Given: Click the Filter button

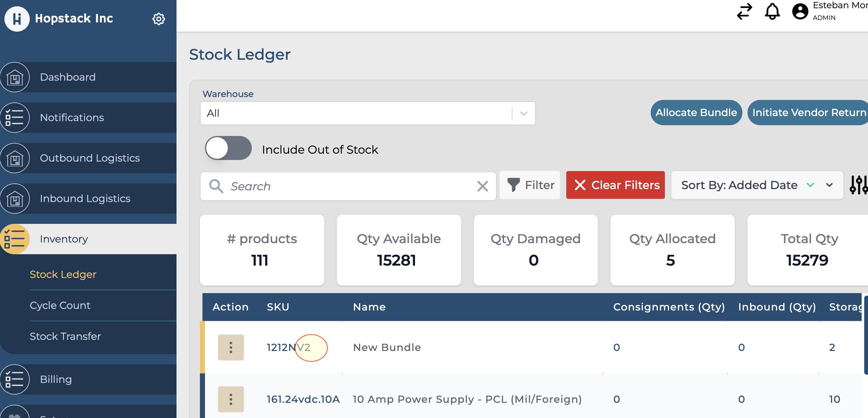Looking at the screenshot, I should 530,185.
